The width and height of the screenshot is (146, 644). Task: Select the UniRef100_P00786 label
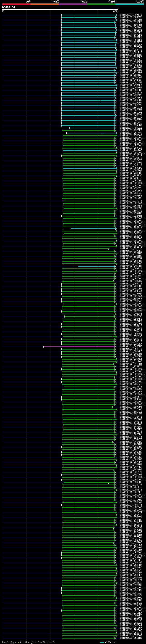131,151
